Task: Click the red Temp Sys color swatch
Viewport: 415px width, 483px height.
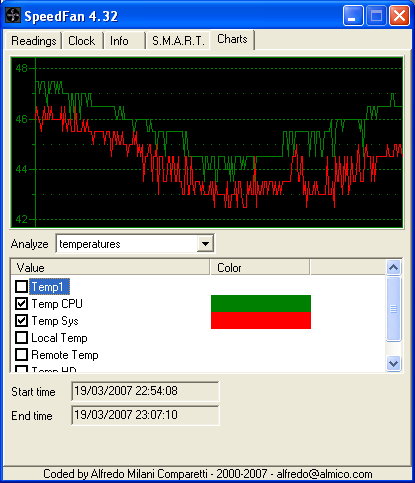Action: [x=261, y=320]
